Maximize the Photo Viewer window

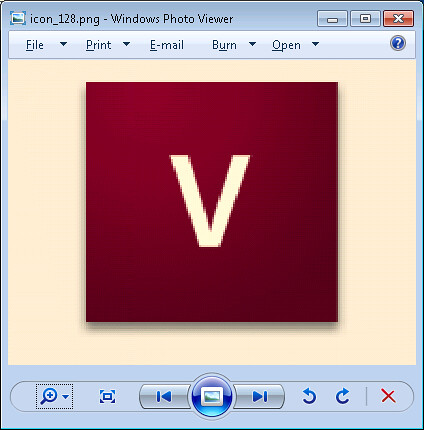pyautogui.click(x=365, y=19)
